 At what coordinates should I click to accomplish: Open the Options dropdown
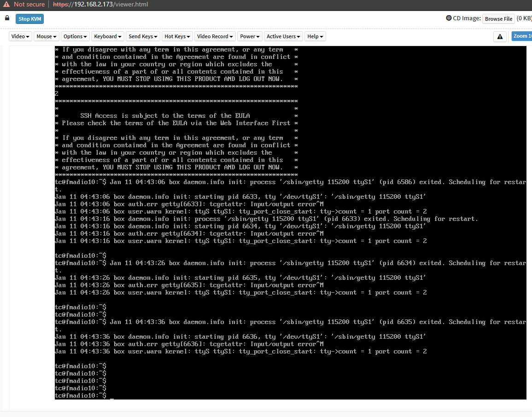(x=75, y=36)
